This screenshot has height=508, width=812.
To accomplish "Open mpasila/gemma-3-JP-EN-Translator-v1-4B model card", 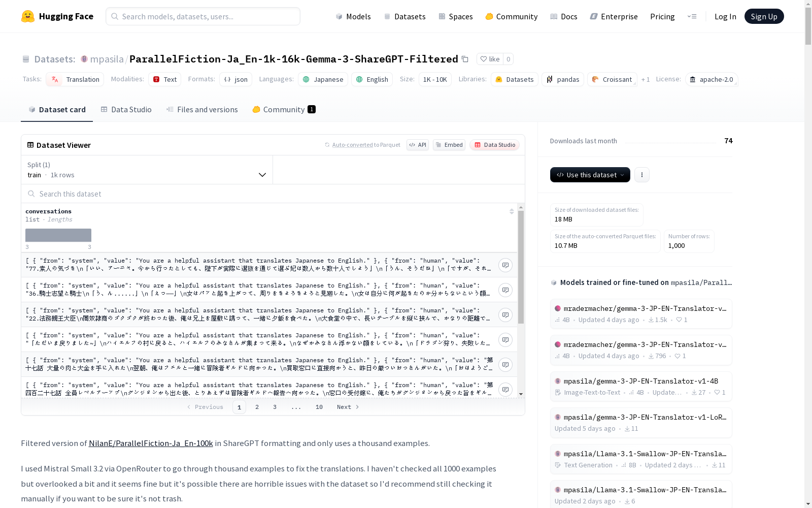I will coord(641,386).
